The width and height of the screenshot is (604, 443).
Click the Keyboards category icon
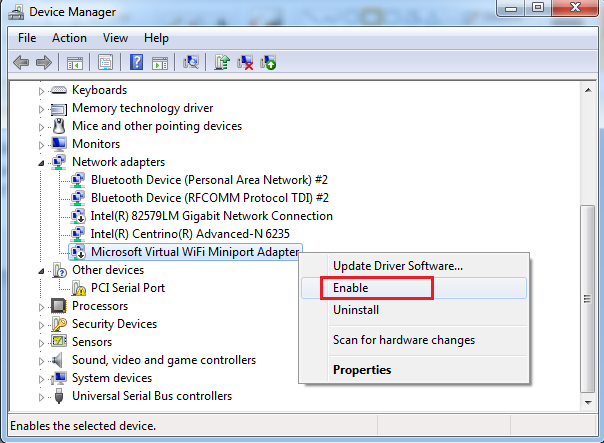click(59, 90)
